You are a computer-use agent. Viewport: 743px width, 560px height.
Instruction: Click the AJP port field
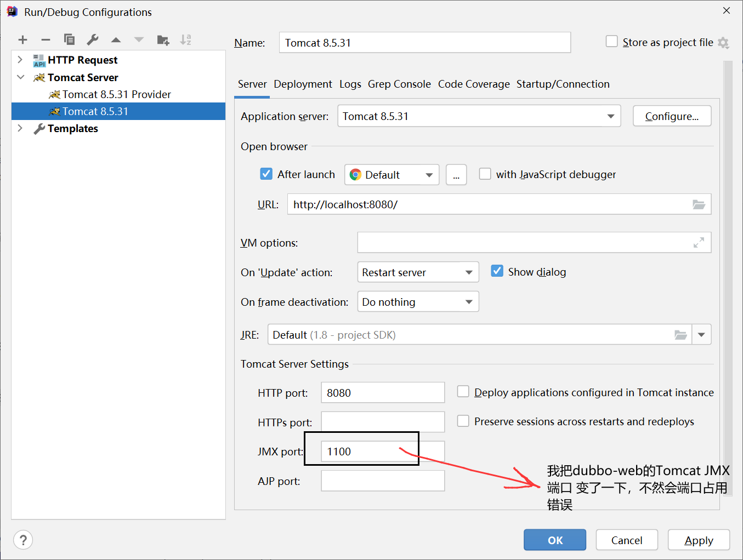click(383, 481)
